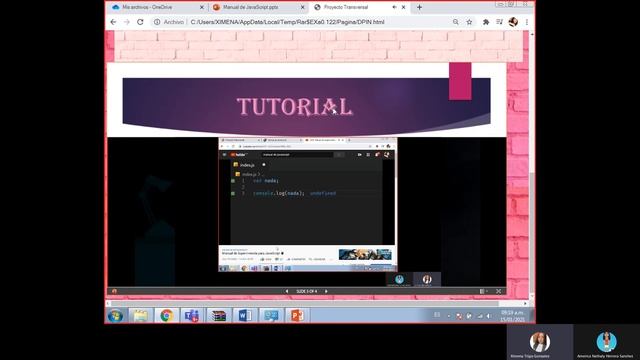Open volume control in system tray

(489, 316)
